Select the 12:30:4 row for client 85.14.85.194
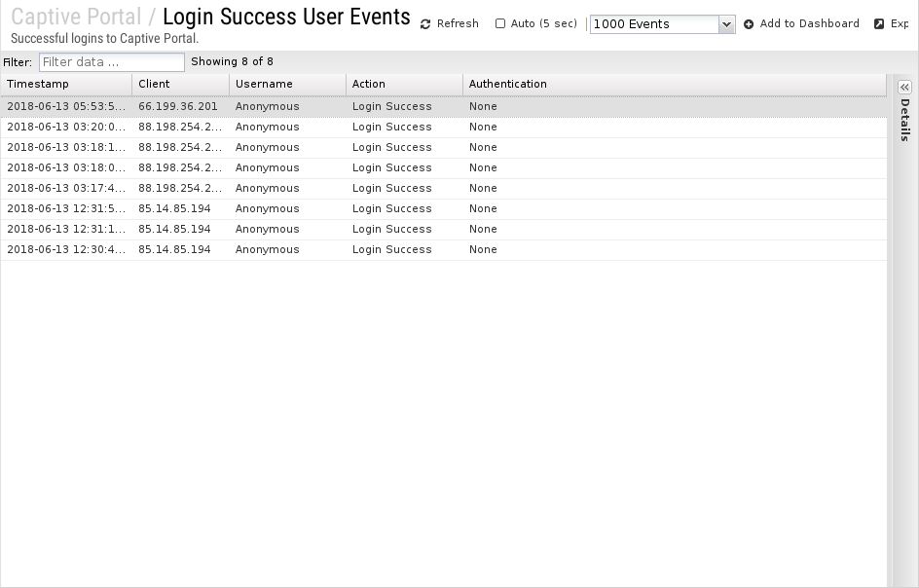 [444, 250]
